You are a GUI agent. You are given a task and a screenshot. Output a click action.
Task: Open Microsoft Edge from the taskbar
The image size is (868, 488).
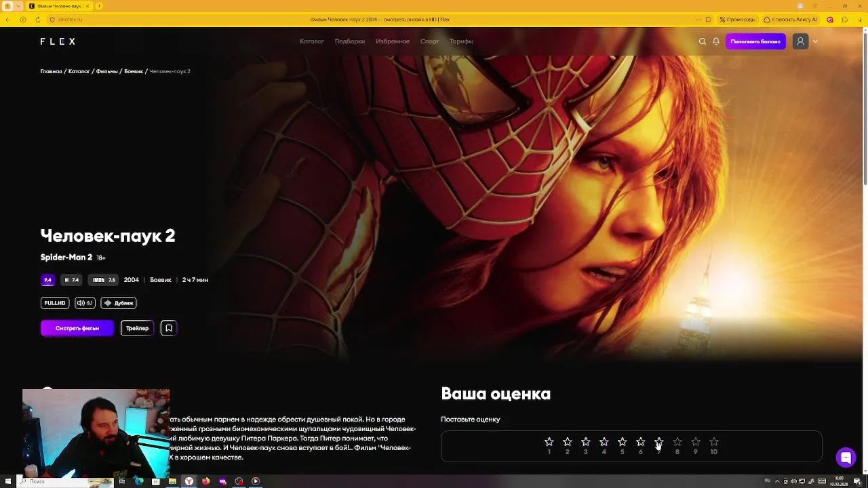[139, 481]
